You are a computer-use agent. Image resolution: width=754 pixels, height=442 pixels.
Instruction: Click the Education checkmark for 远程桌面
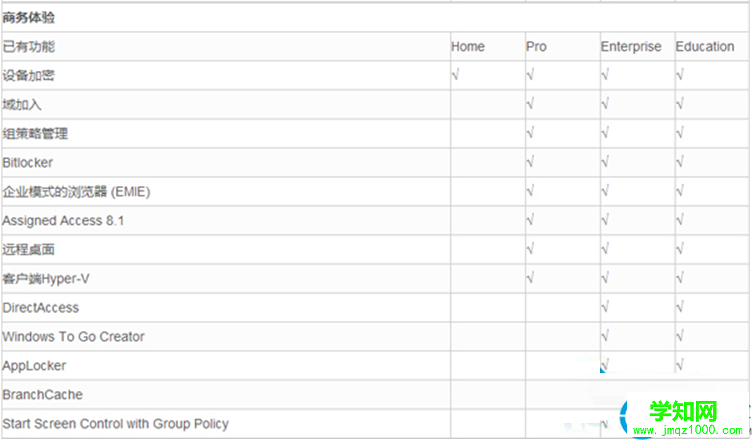[x=680, y=249]
